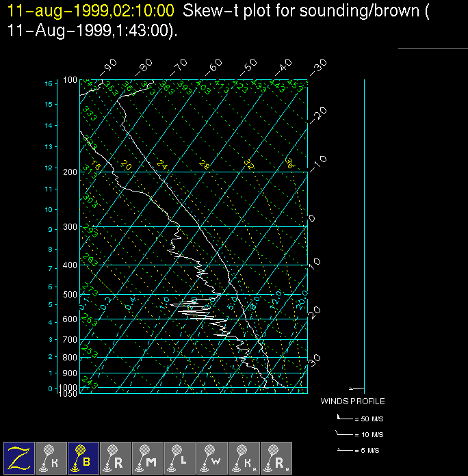
Task: Select the plain K sounding station icon
Action: pos(51,458)
